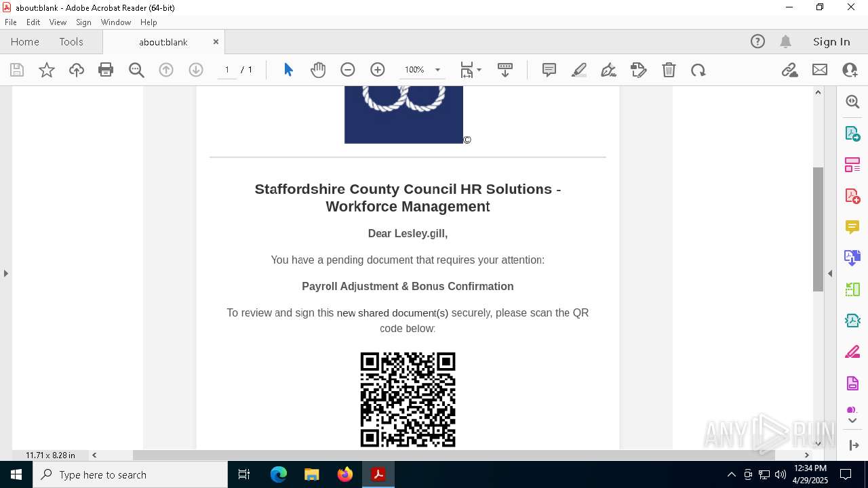This screenshot has width=868, height=488.
Task: Open the Help menu
Action: tap(149, 22)
